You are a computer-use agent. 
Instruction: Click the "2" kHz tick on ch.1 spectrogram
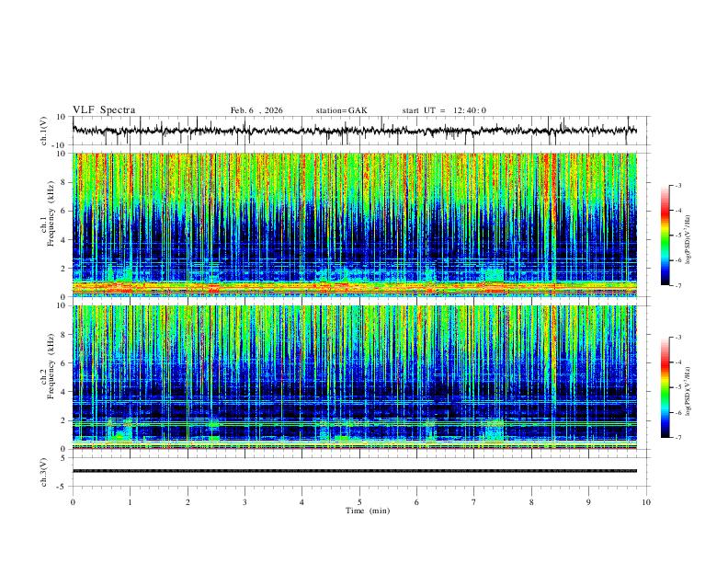click(63, 268)
